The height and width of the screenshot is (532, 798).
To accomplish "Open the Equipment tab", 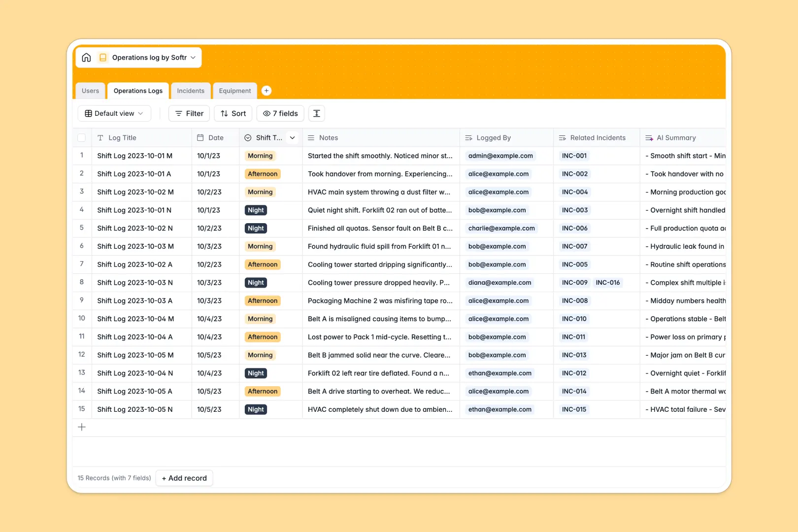I will point(234,91).
